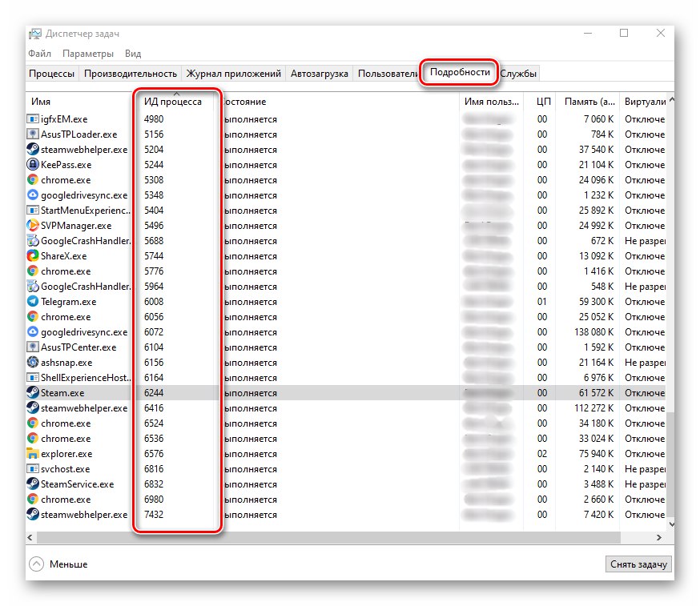Viewport: 700px width, 606px height.
Task: Click the Снять задачу button
Action: (x=638, y=564)
